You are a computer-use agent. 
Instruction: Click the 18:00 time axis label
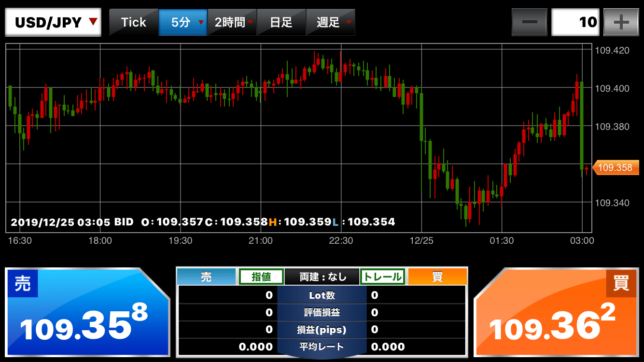[x=100, y=240]
